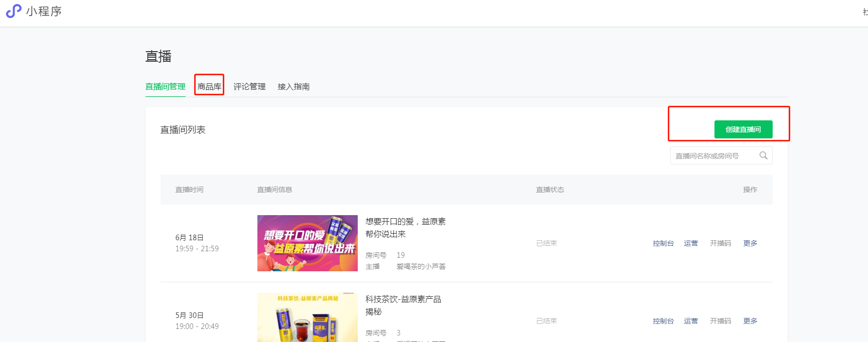Open the 商品库 tab

pyautogui.click(x=209, y=87)
